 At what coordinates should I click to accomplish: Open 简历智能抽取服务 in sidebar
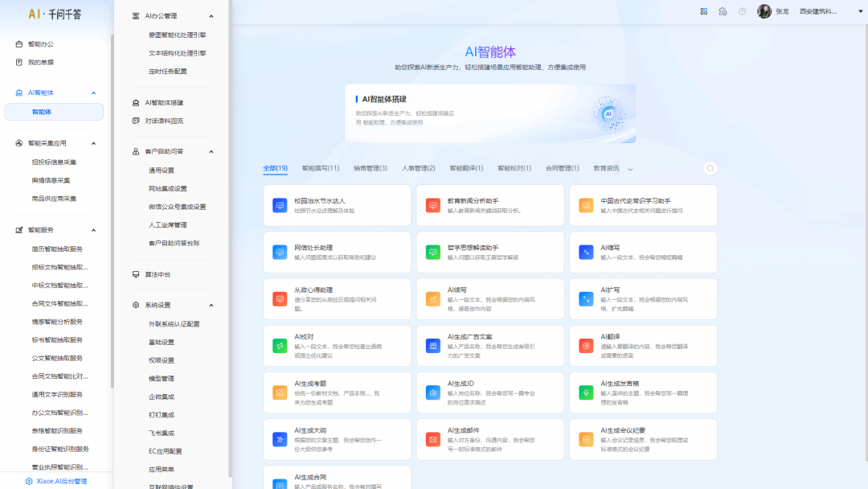tap(57, 249)
